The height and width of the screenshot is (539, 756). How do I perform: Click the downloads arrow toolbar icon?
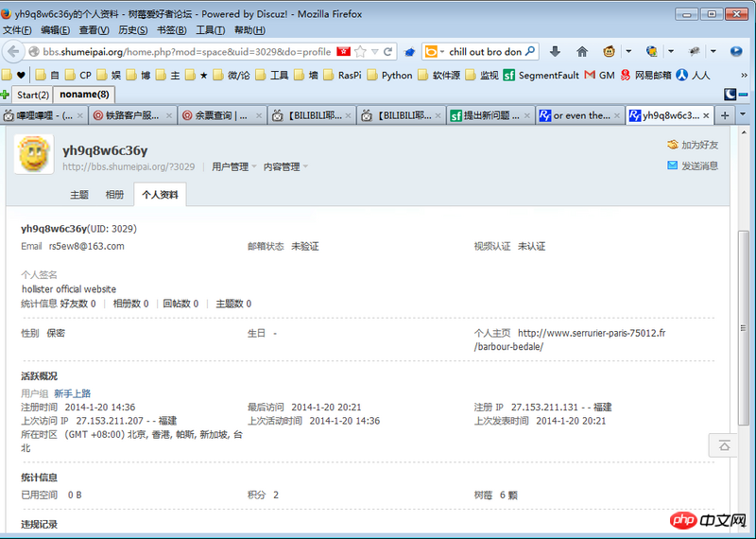coord(555,51)
